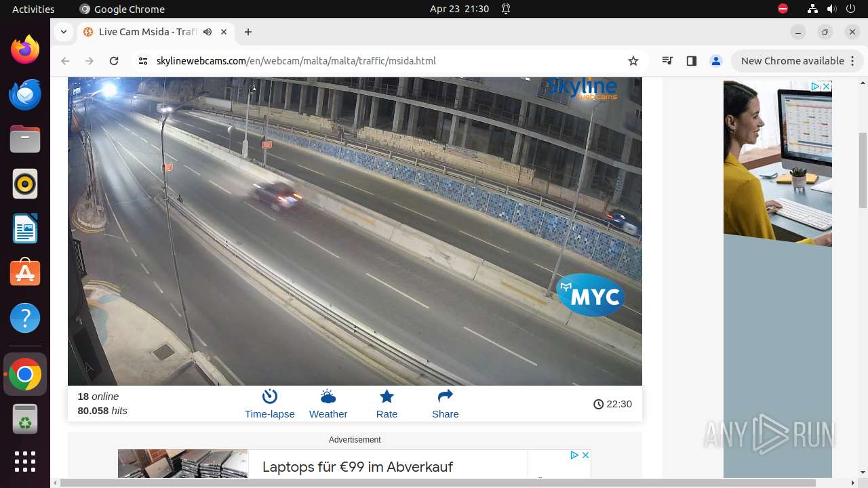The image size is (868, 488).
Task: Launch Thunderbird Mail from the dock
Action: [25, 94]
